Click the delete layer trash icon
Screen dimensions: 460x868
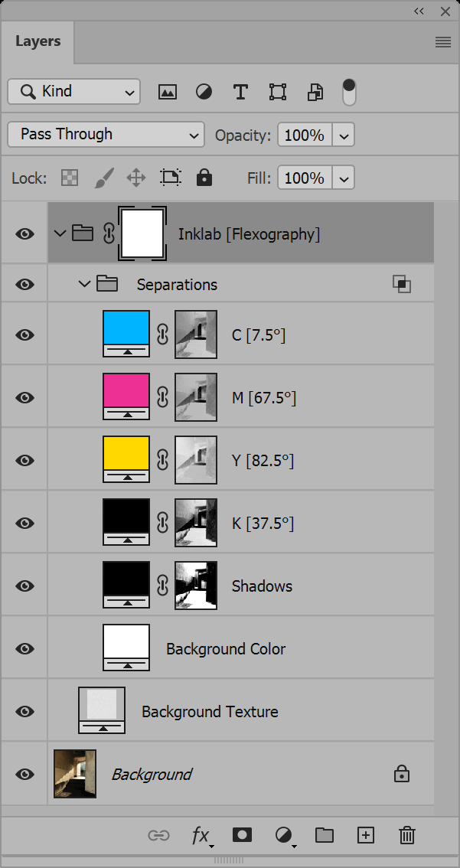tap(407, 835)
